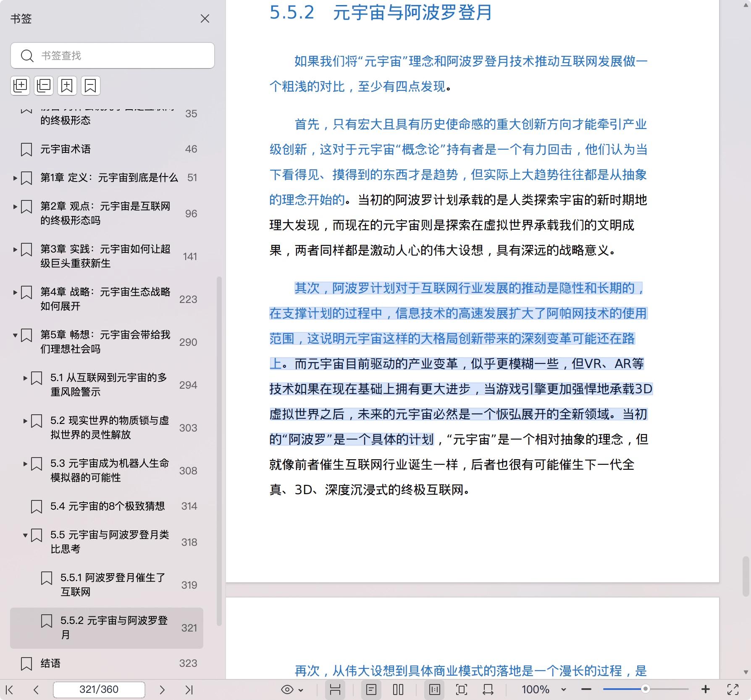751x700 pixels.
Task: Fit page to window icon
Action: coord(462,689)
